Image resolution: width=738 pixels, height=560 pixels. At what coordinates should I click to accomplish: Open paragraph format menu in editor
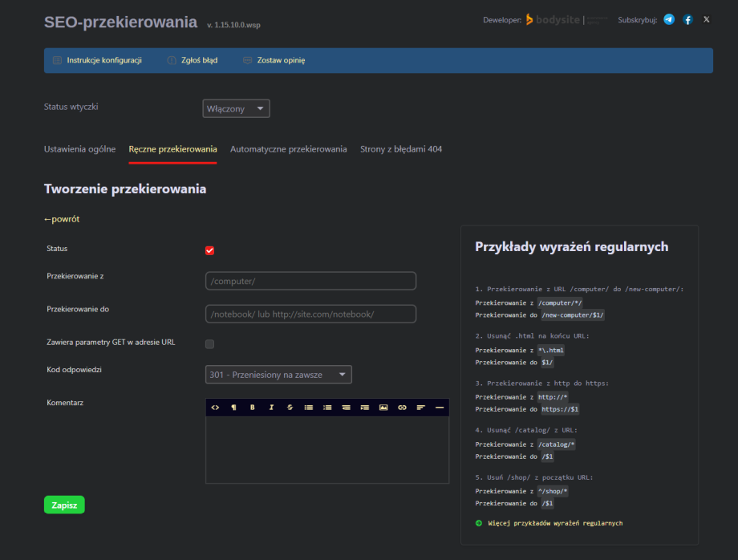233,408
